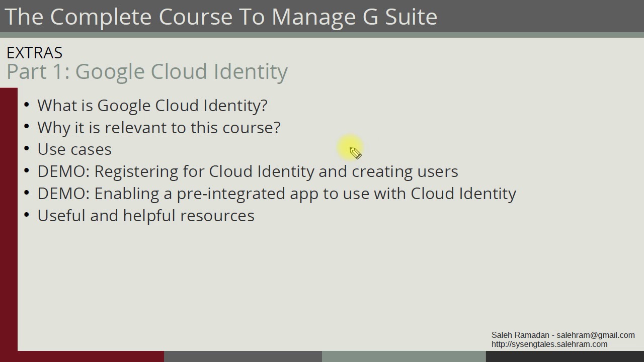The image size is (644, 362).
Task: Click the author line "Saleh Ramadan - salehram@gmail.com"
Action: click(x=563, y=335)
